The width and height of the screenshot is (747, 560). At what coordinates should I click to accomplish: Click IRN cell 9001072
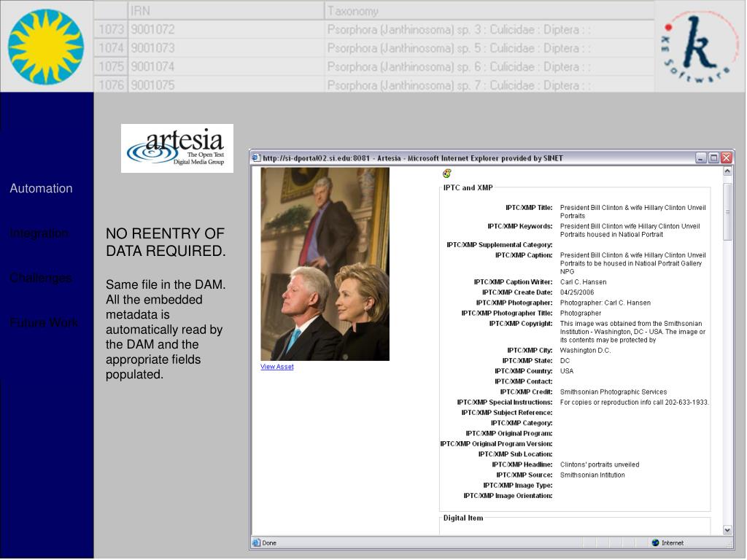coord(226,29)
